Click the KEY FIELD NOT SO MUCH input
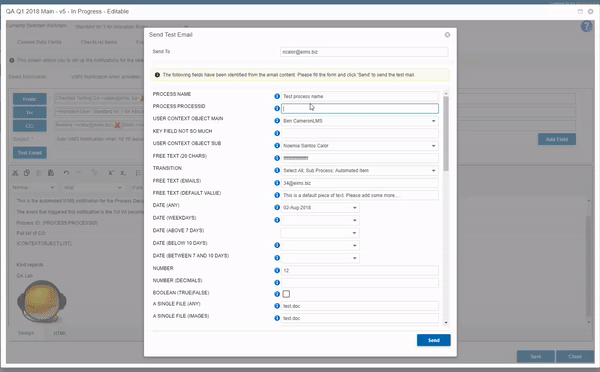 360,133
